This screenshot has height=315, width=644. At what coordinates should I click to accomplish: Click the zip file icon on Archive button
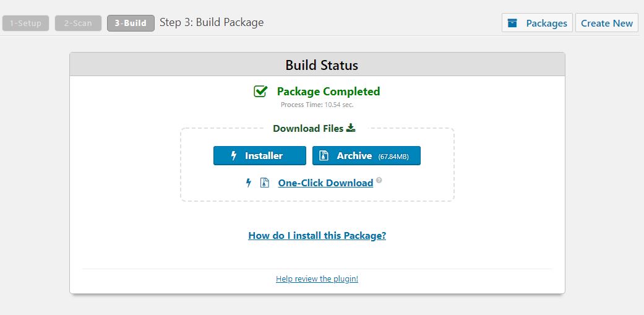[x=324, y=156]
